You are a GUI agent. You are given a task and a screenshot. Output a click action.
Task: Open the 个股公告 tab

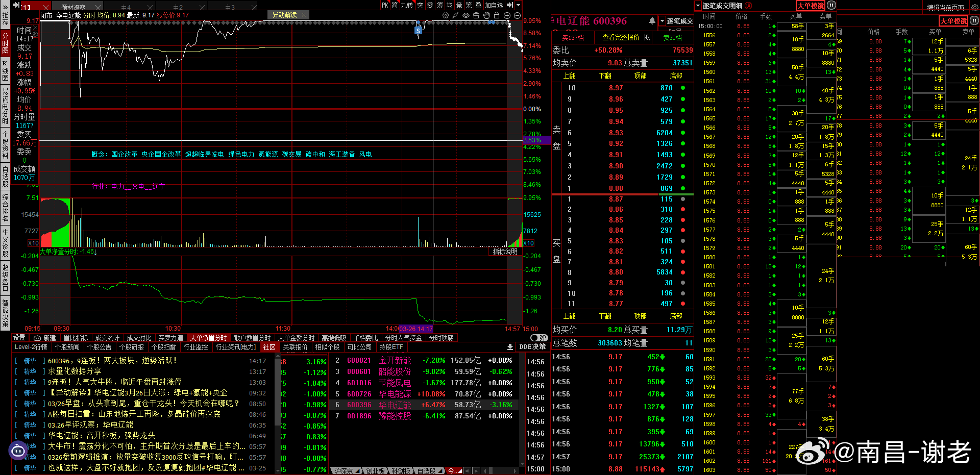[100, 347]
